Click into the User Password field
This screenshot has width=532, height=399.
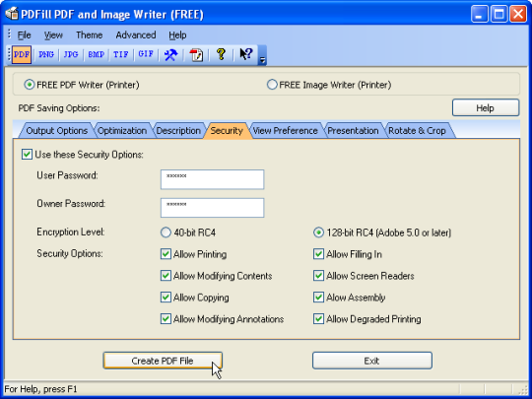click(x=212, y=179)
